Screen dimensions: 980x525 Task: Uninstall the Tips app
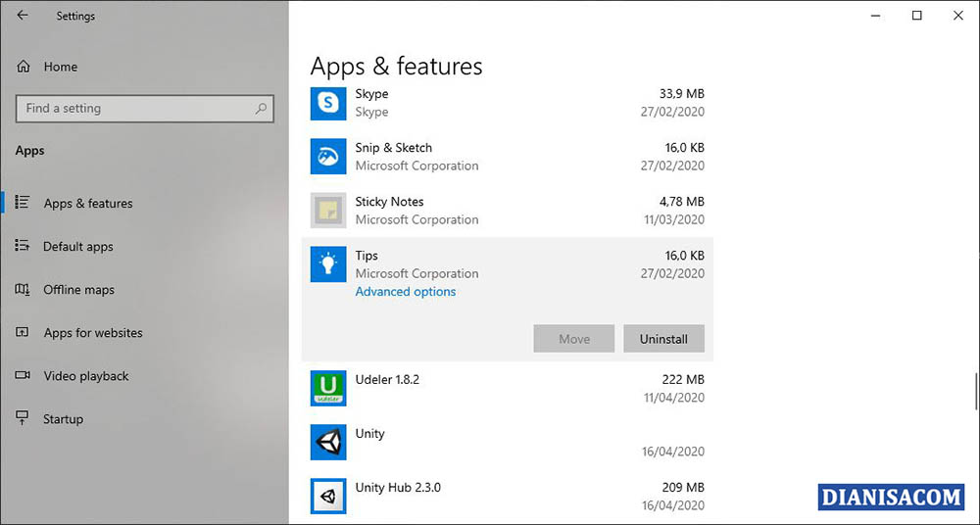663,339
